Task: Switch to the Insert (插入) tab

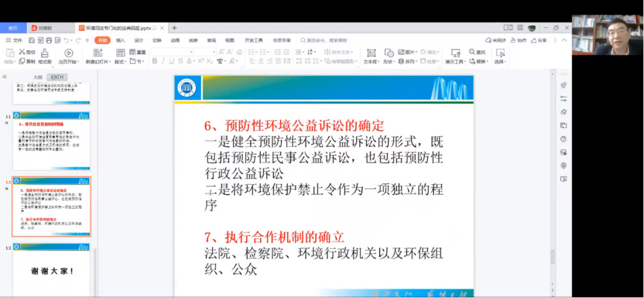Action: pos(121,40)
